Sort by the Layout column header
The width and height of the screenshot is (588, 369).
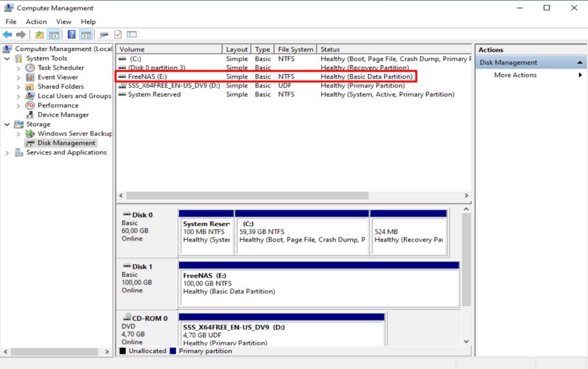237,49
